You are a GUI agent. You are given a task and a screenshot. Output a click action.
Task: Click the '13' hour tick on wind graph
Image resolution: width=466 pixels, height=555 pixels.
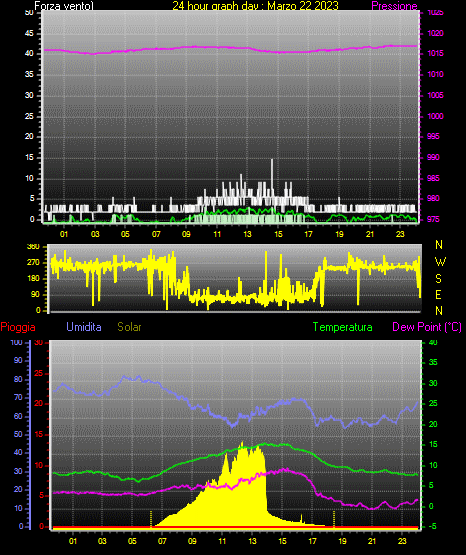coord(247,234)
